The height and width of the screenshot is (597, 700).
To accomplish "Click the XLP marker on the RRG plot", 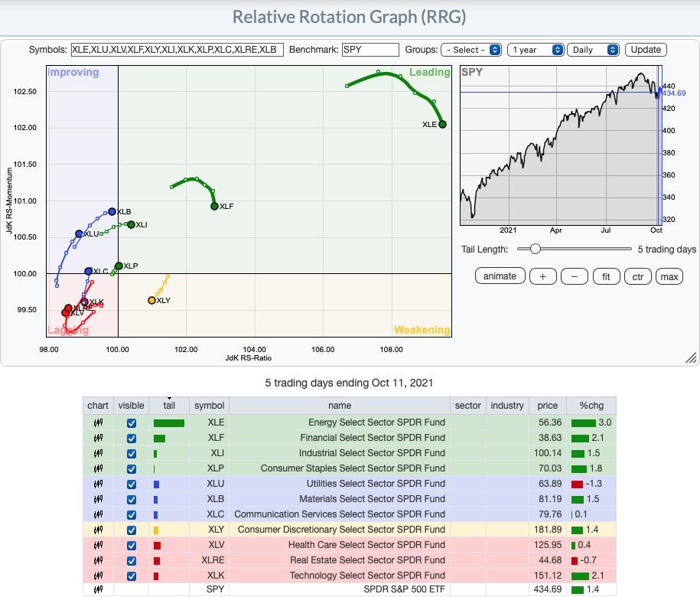I will [x=119, y=266].
